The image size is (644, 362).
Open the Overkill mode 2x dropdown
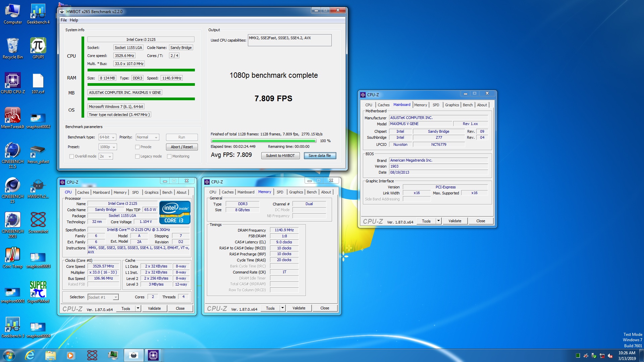[106, 156]
